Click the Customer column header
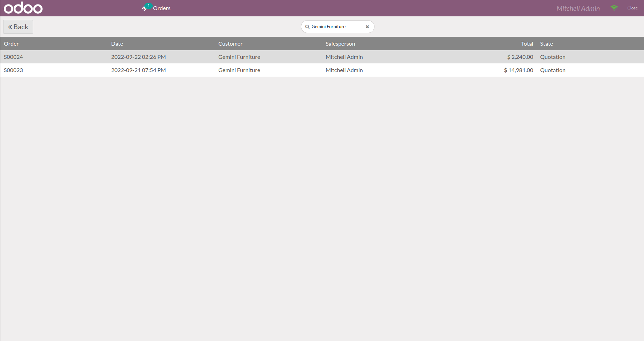The image size is (644, 341). click(230, 44)
